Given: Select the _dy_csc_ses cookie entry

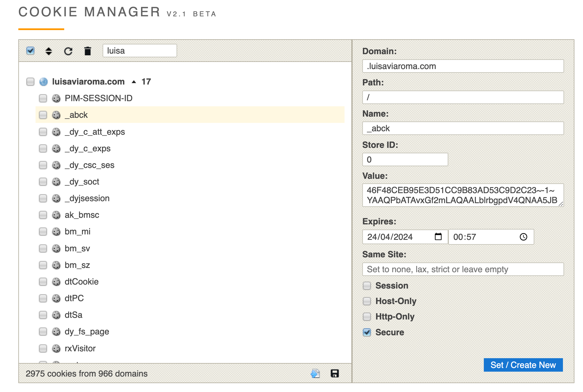Looking at the screenshot, I should click(89, 165).
